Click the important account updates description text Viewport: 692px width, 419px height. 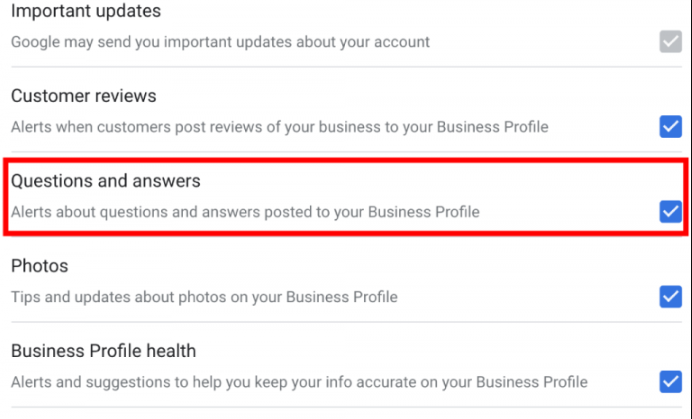pyautogui.click(x=220, y=42)
